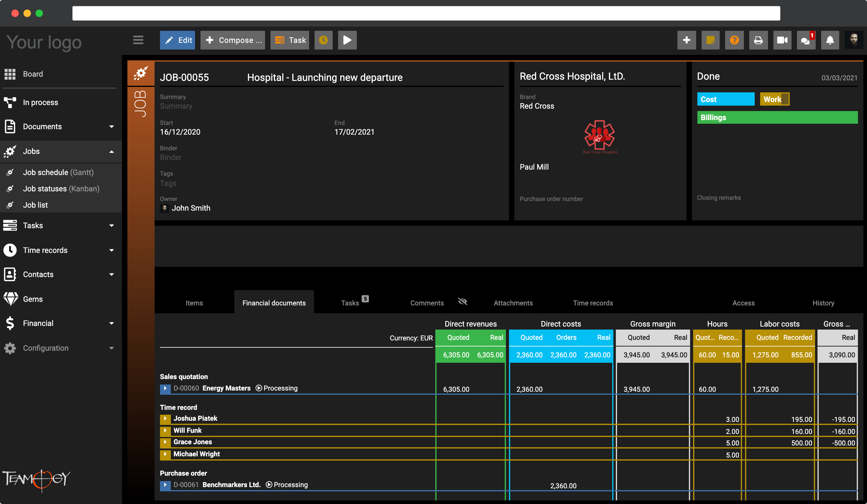Collapse the Jobs sidebar menu arrow
The image size is (867, 504).
pyautogui.click(x=111, y=152)
